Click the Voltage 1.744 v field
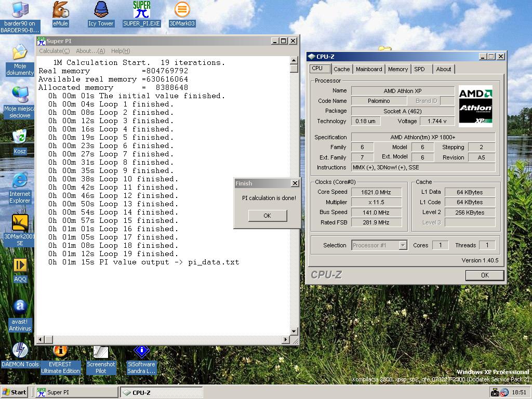The width and height of the screenshot is (532, 399). pyautogui.click(x=437, y=121)
